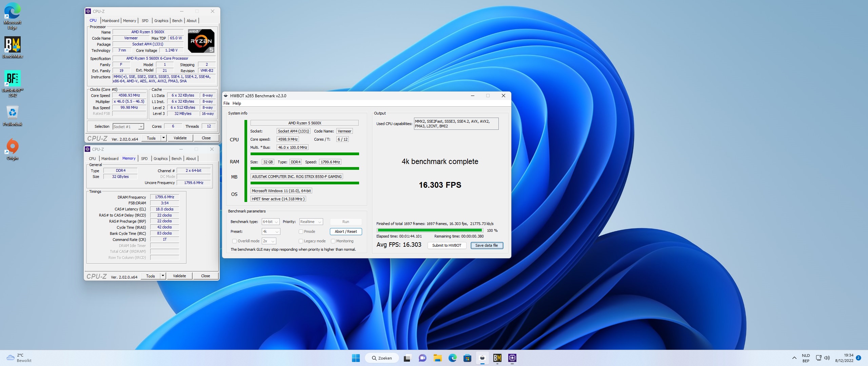Open Edge browser from the taskbar
Viewport: 868px width, 366px height.
click(452, 358)
